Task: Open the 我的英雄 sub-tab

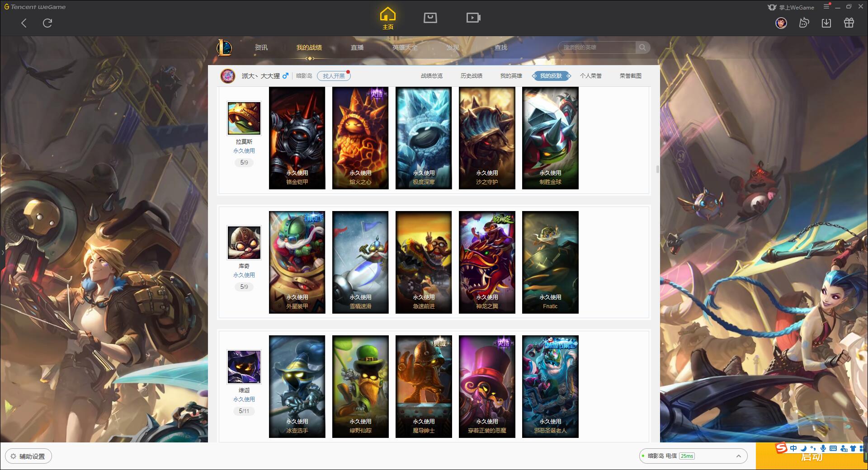Action: [x=511, y=76]
